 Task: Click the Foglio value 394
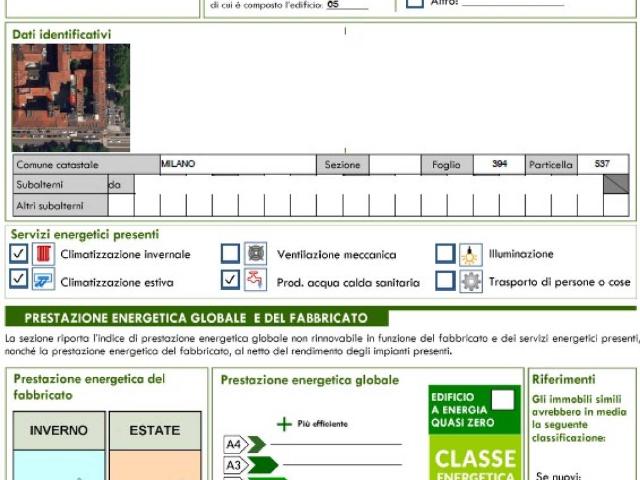(x=499, y=164)
